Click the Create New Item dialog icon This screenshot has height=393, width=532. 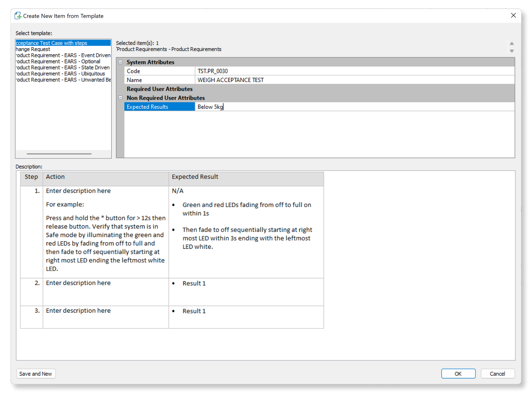coord(18,16)
